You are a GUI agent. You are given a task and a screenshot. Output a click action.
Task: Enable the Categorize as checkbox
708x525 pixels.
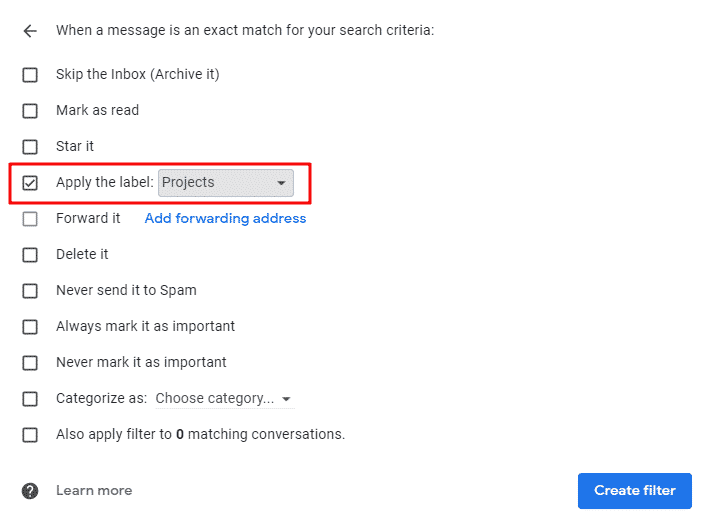click(30, 399)
